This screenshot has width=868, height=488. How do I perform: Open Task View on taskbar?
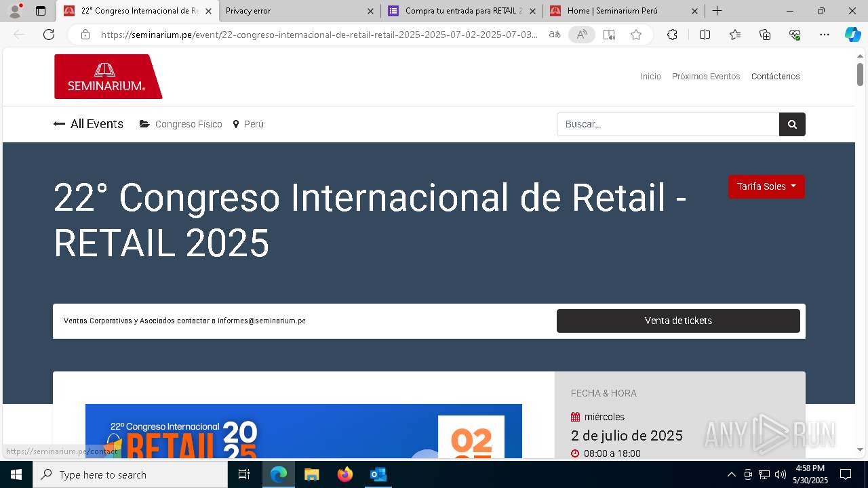coord(244,474)
